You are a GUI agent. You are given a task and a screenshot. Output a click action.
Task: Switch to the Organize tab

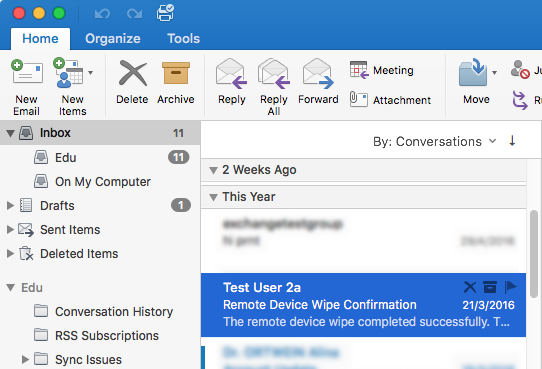113,38
